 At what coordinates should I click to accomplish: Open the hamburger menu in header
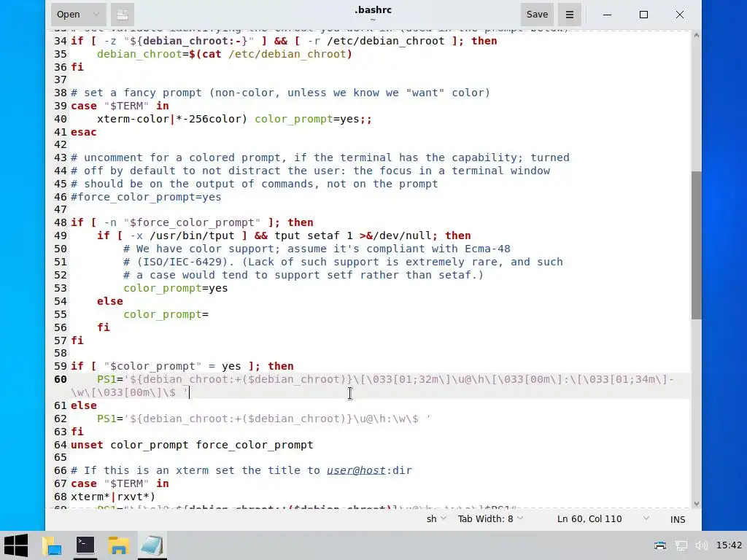tap(569, 15)
